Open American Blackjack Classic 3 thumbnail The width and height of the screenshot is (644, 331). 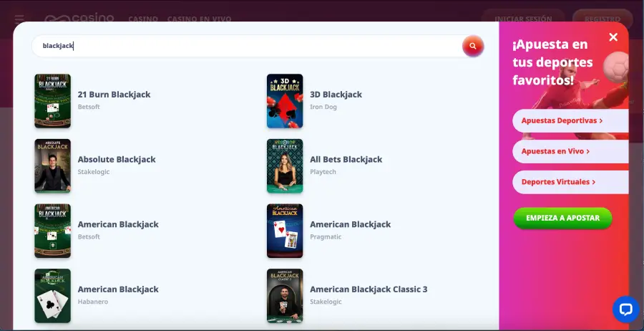(x=285, y=296)
